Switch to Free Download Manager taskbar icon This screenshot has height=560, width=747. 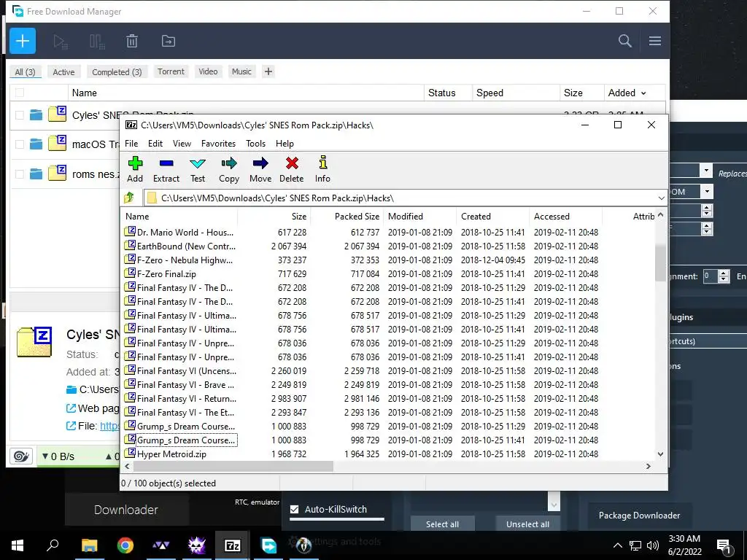[x=268, y=545]
